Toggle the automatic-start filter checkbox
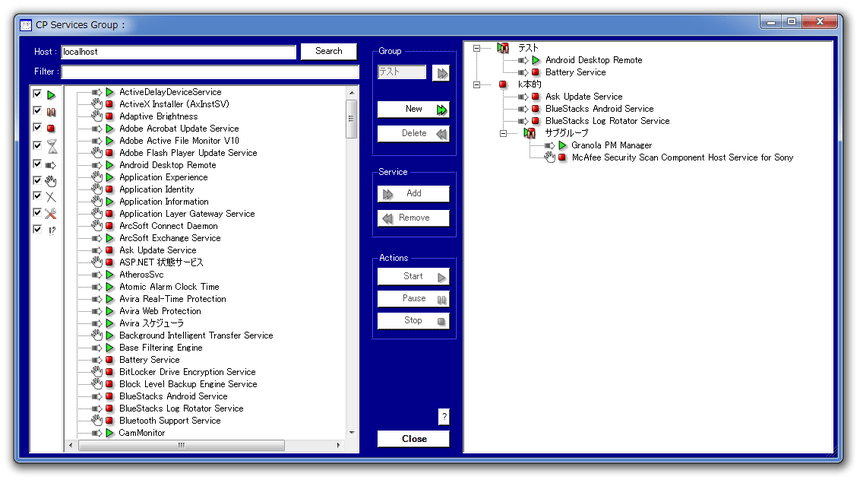The width and height of the screenshot is (860, 480). coord(37,163)
